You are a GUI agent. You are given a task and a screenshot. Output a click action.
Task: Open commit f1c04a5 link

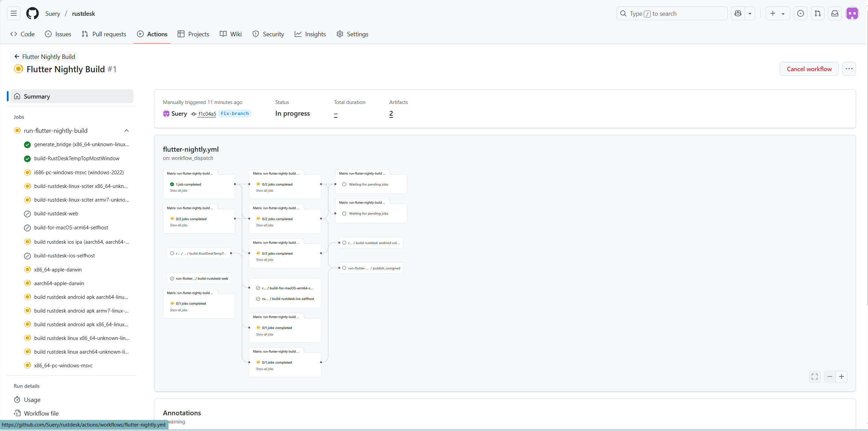207,114
